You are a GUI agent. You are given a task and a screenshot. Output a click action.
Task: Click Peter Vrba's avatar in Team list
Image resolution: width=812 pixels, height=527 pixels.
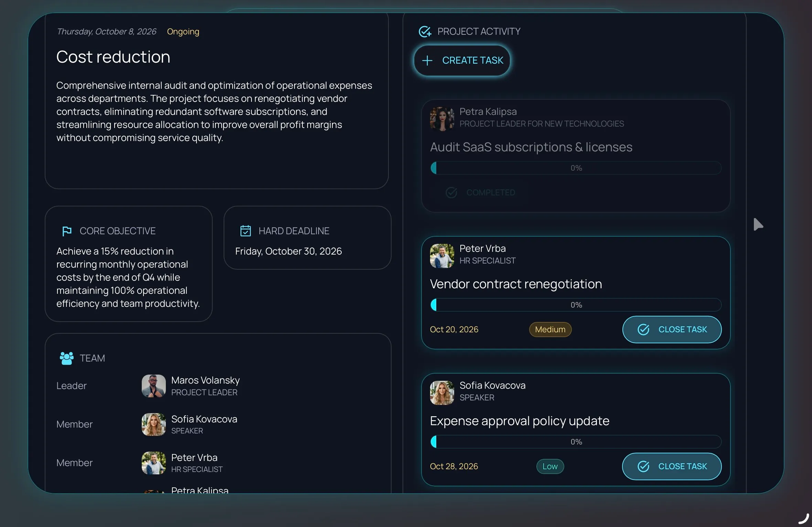(154, 463)
